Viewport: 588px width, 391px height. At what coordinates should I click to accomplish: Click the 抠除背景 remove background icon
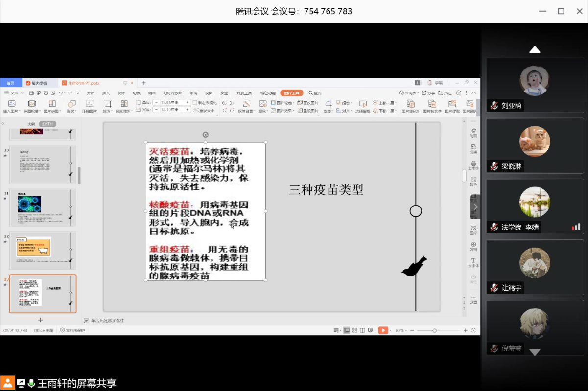coord(246,104)
